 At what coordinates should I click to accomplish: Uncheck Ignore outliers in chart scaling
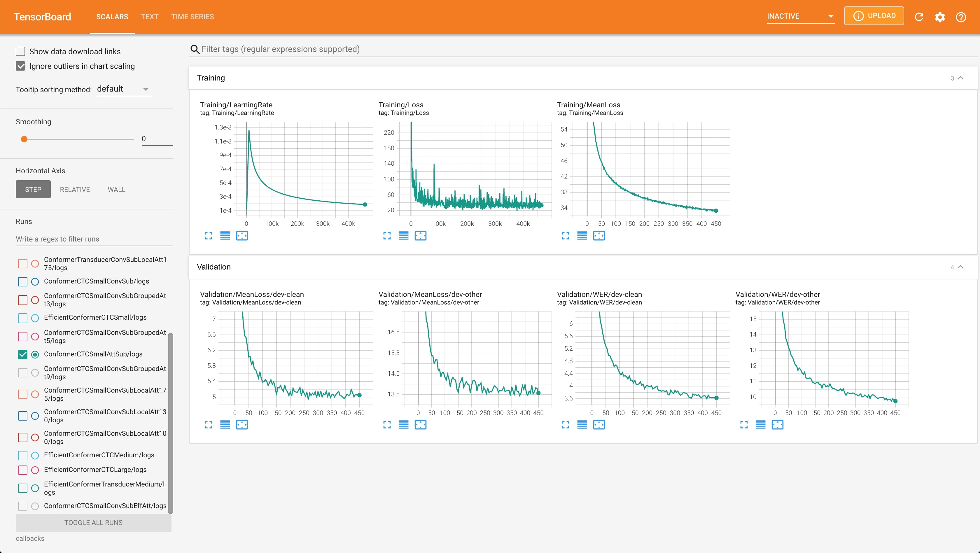click(20, 66)
